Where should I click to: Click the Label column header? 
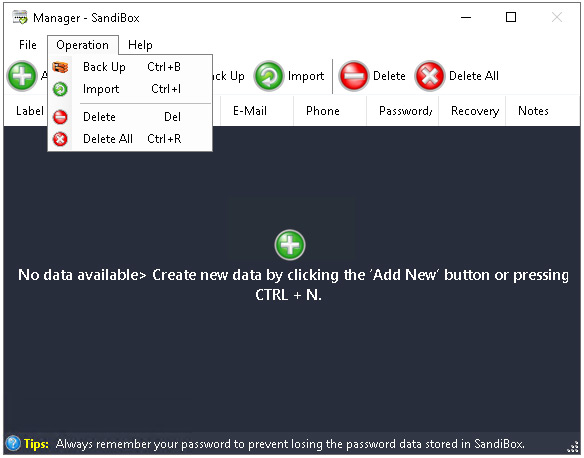point(30,111)
